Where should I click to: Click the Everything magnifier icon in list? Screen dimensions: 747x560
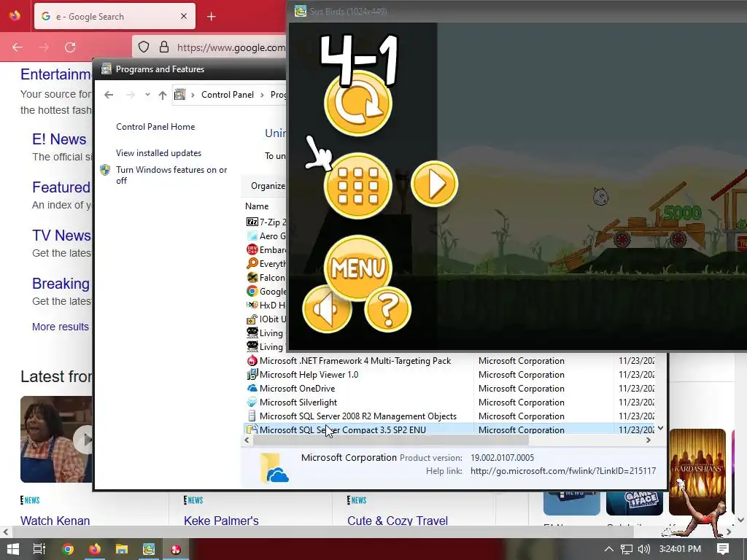[x=252, y=263]
